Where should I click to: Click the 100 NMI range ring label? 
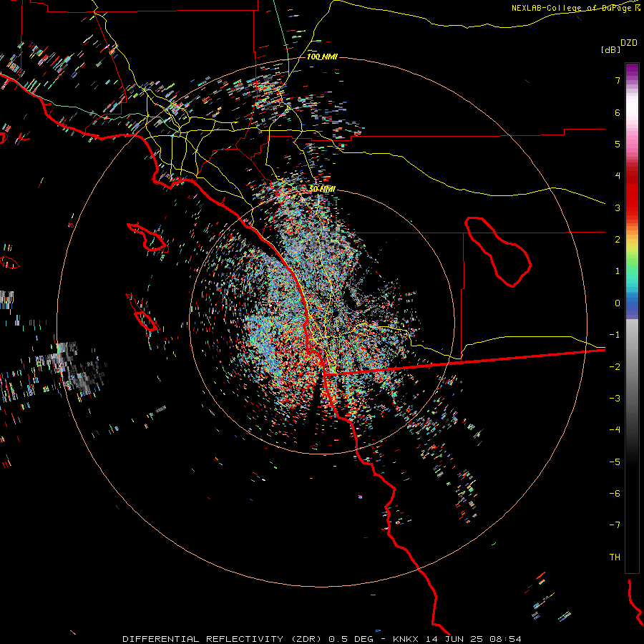(322, 57)
